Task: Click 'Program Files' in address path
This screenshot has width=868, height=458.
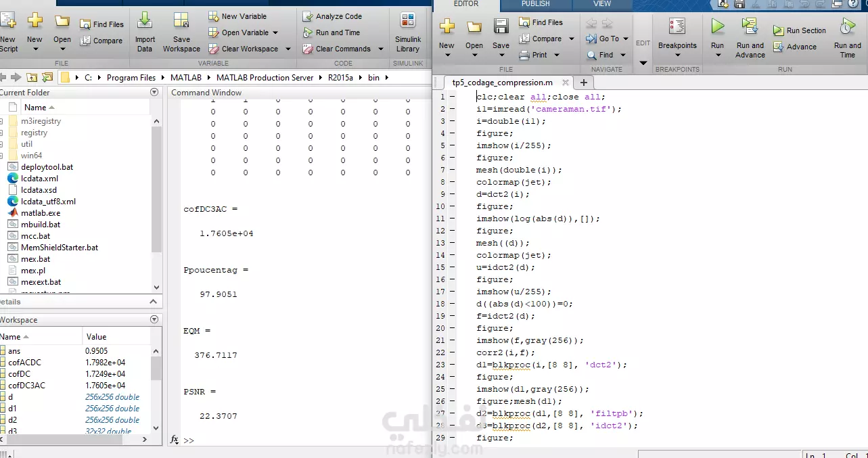Action: point(131,77)
